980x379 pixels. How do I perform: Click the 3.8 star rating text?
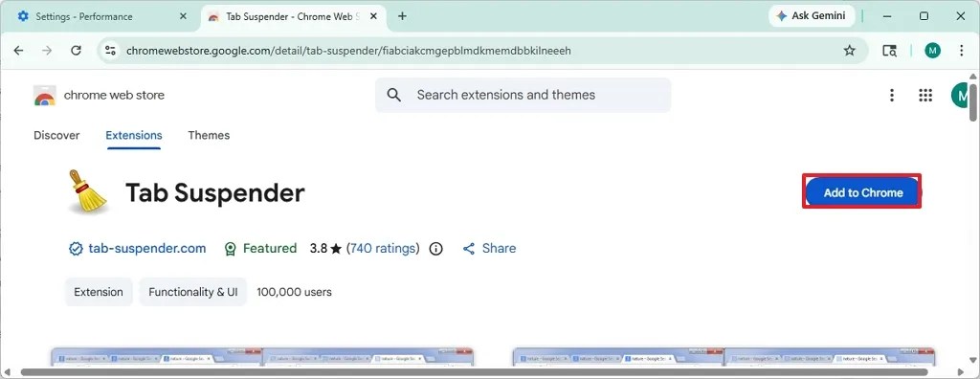click(325, 248)
